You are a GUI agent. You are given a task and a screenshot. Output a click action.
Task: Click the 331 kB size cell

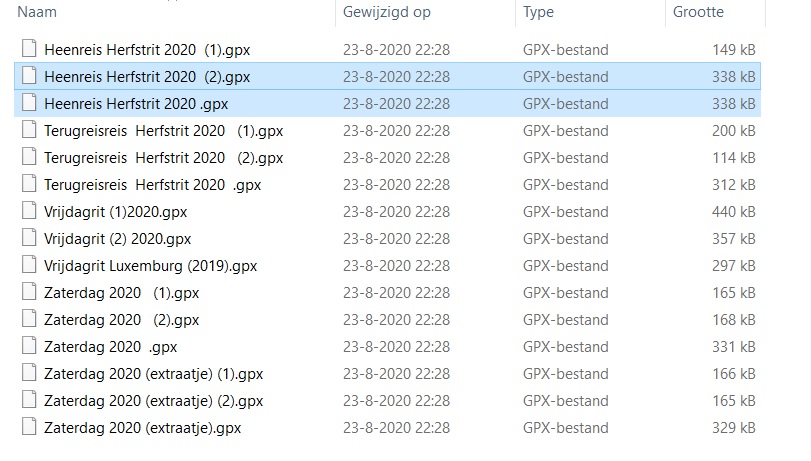point(733,346)
